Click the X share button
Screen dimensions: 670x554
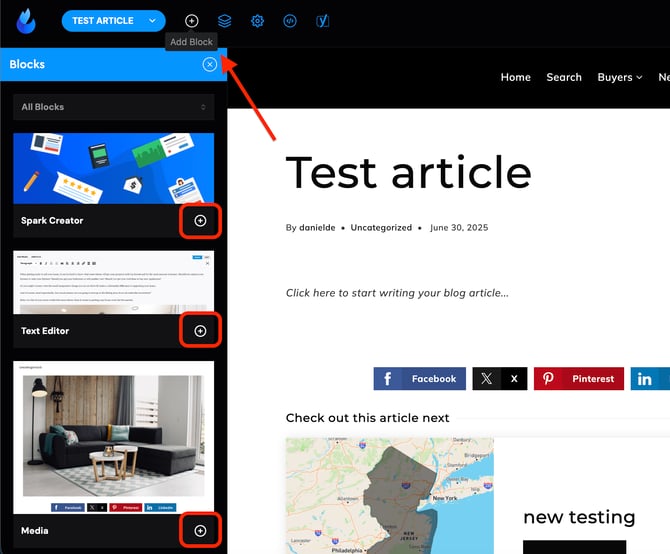point(500,379)
